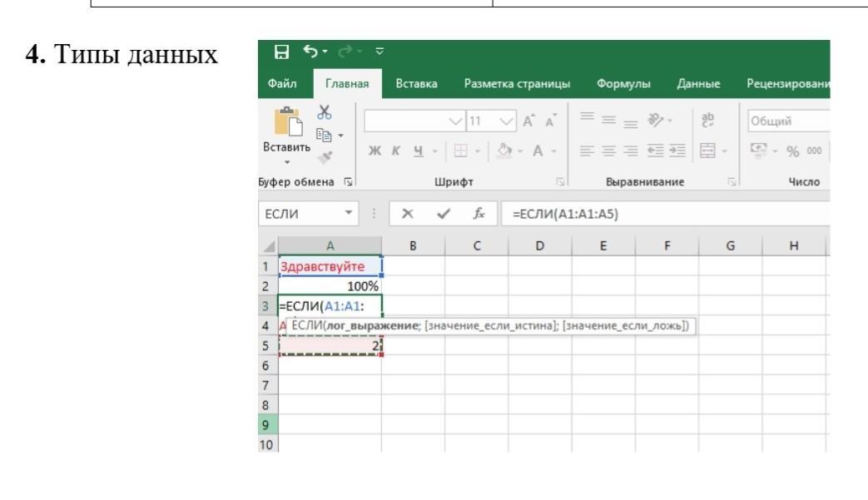Switch to the Вставка tab
Screen dimensions: 868x500
pyautogui.click(x=416, y=83)
